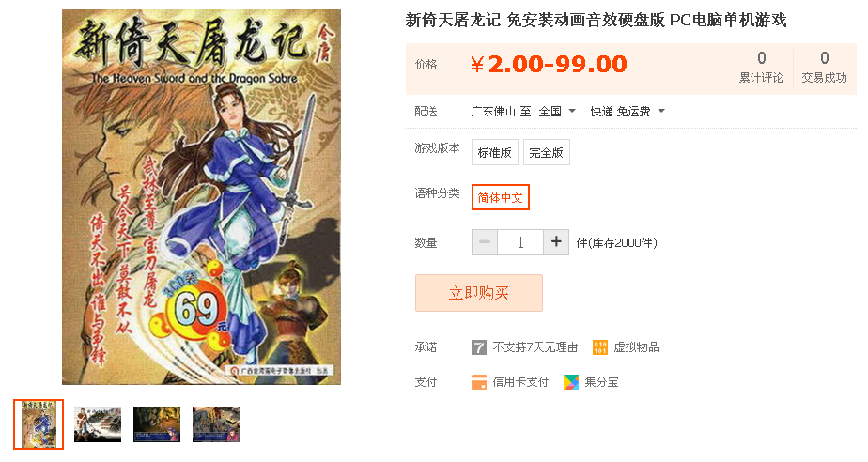The width and height of the screenshot is (868, 462).
Task: Click the credit card payment icon
Action: coord(479,382)
